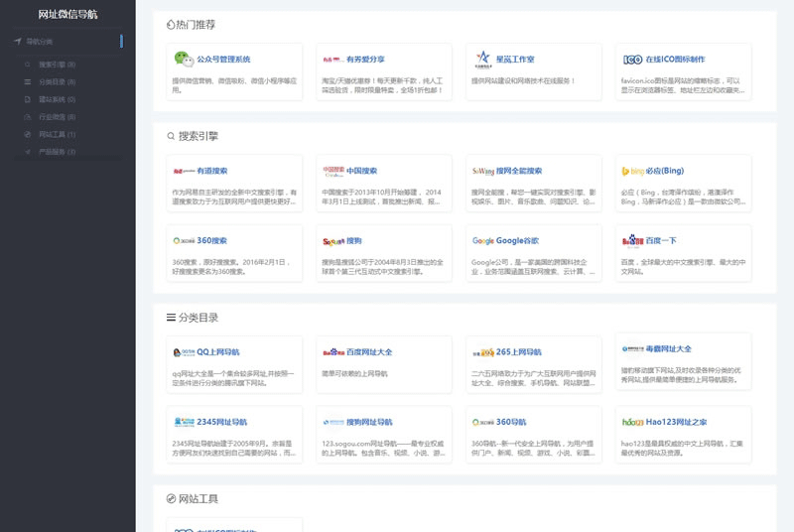Click the compass icon beside sidebar 网站工具
Viewport: 794px width, 532px height.
pos(28,135)
